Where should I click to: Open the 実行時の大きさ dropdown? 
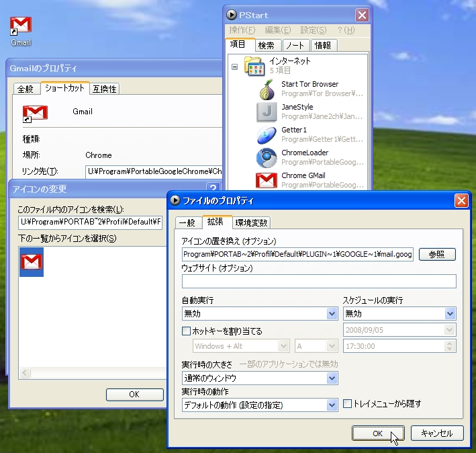332,378
